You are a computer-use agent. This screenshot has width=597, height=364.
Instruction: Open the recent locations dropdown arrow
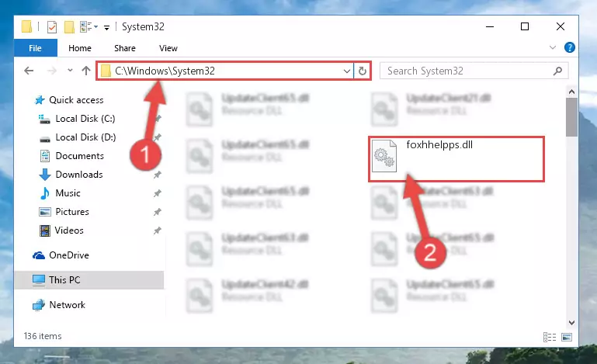point(70,71)
